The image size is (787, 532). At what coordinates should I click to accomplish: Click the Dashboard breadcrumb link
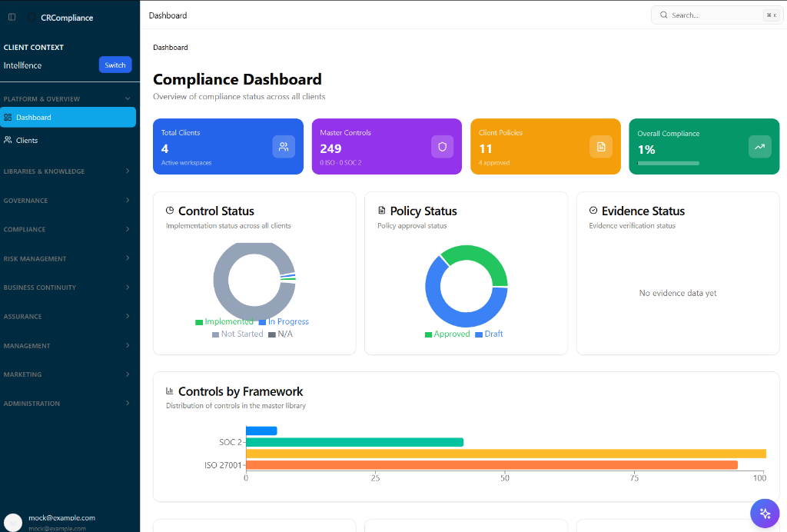[x=170, y=47]
